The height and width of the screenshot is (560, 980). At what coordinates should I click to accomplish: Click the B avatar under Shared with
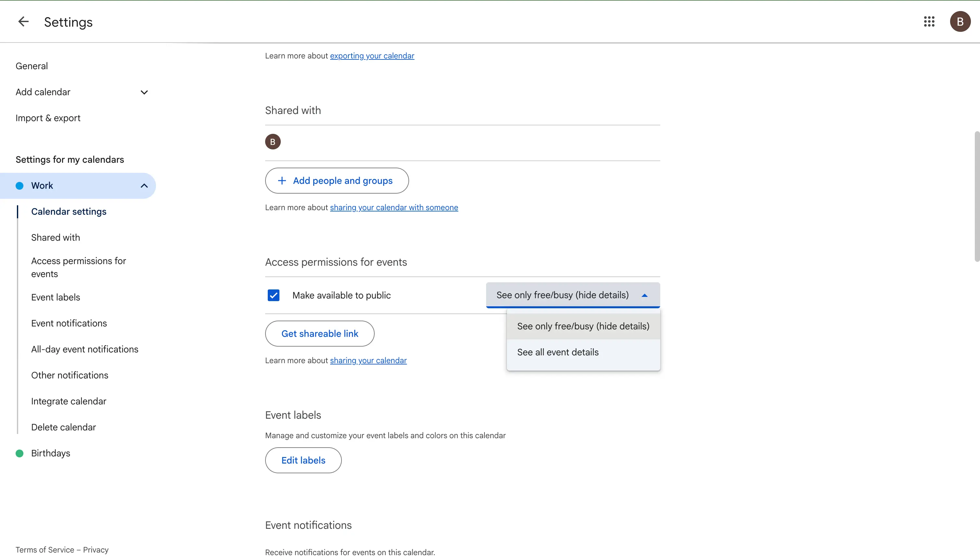(x=273, y=142)
